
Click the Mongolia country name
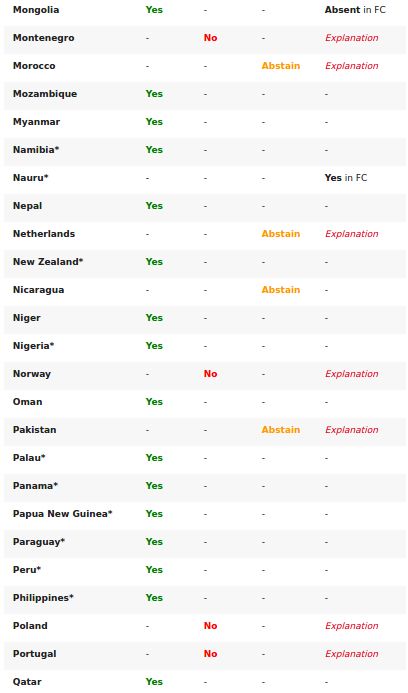pyautogui.click(x=36, y=10)
